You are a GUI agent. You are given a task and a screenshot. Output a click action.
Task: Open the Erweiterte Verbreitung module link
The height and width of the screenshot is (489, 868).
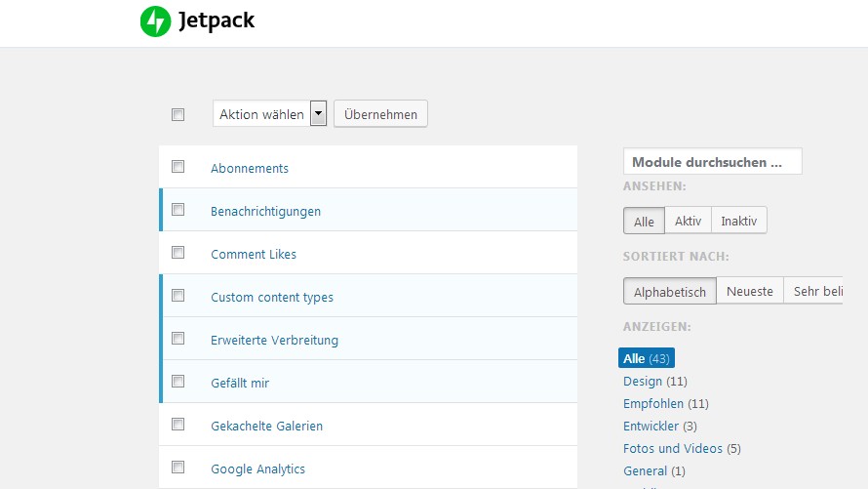[274, 341]
